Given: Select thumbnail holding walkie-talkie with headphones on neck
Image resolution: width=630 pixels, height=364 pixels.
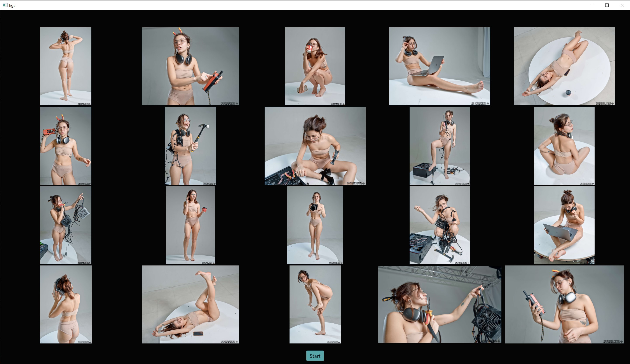Looking at the screenshot, I should tap(564, 305).
